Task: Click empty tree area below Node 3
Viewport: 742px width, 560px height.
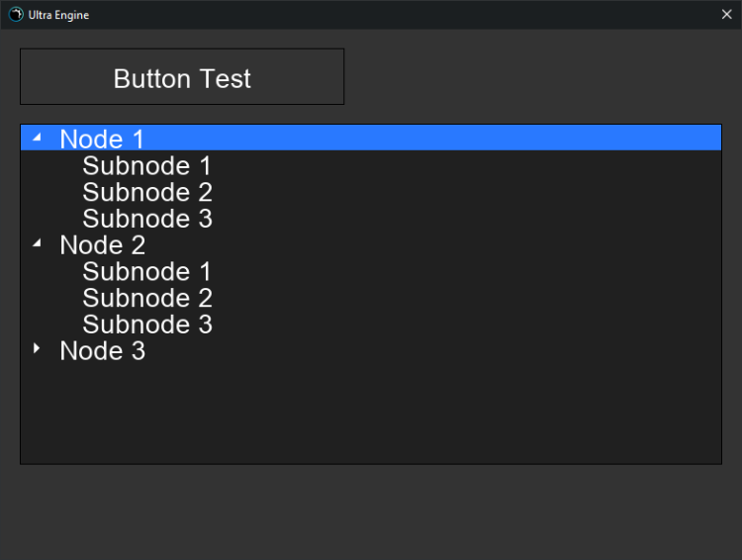Action: tap(371, 416)
